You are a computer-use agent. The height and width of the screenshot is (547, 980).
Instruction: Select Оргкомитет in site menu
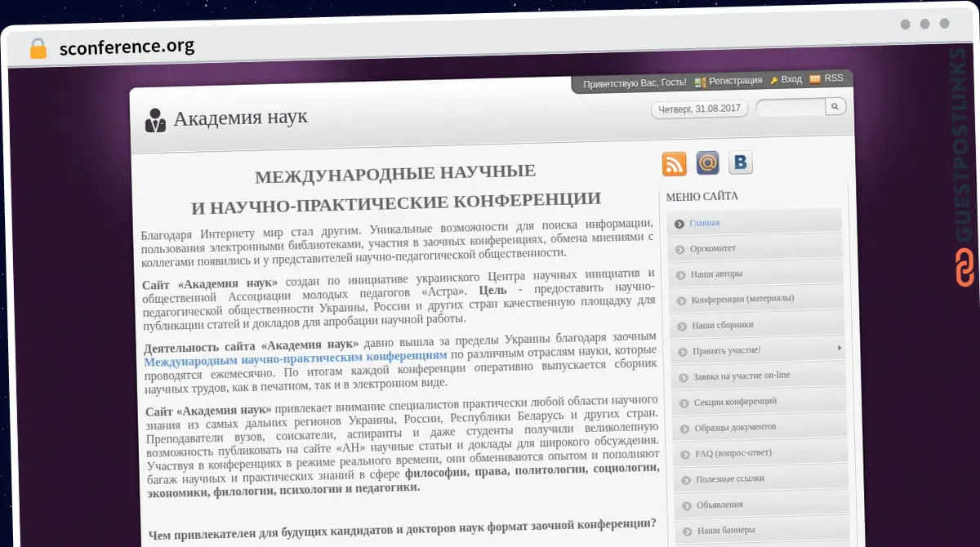coord(712,248)
